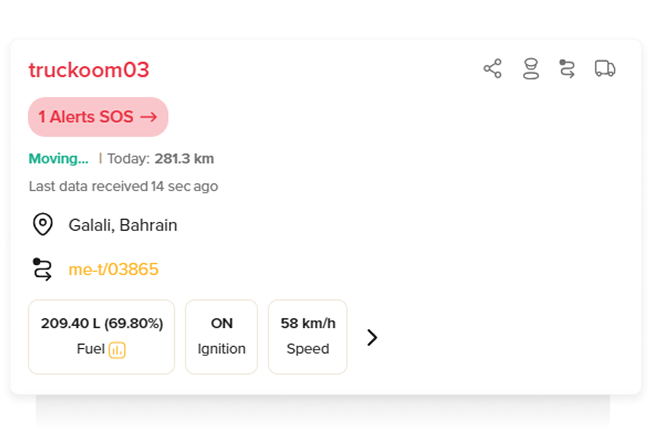Click the 69.80% fuel percentage text
Image resolution: width=651 pixels, height=431 pixels.
coord(134,323)
